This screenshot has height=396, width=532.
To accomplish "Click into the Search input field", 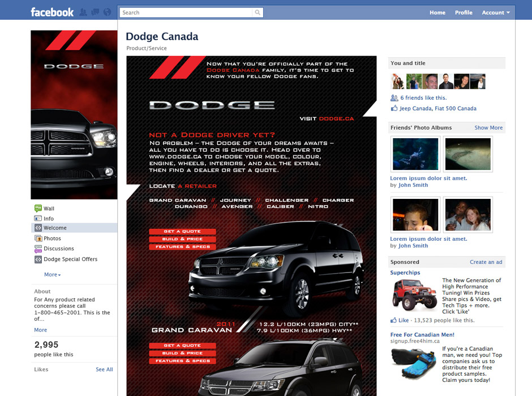I will pyautogui.click(x=186, y=12).
